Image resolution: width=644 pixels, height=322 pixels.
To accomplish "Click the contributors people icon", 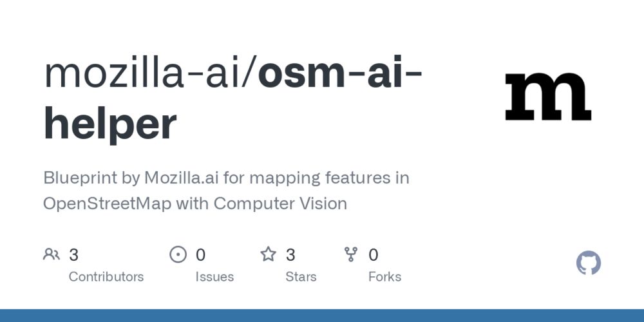I will [52, 254].
